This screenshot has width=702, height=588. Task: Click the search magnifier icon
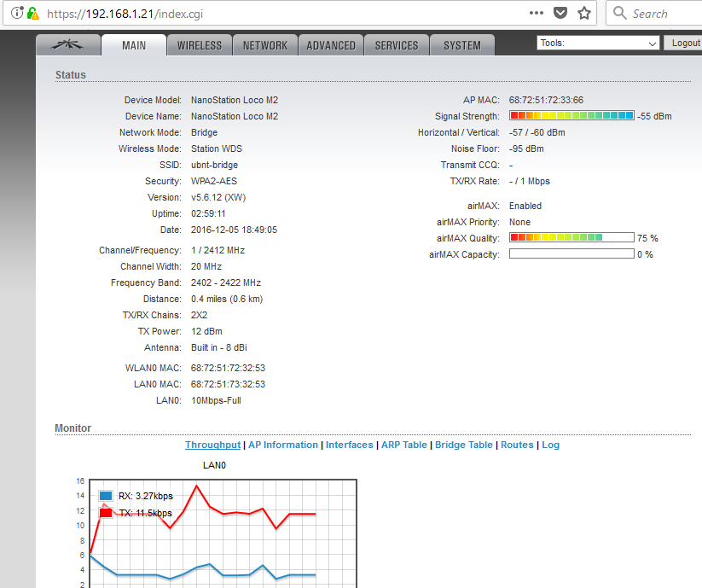(x=621, y=13)
